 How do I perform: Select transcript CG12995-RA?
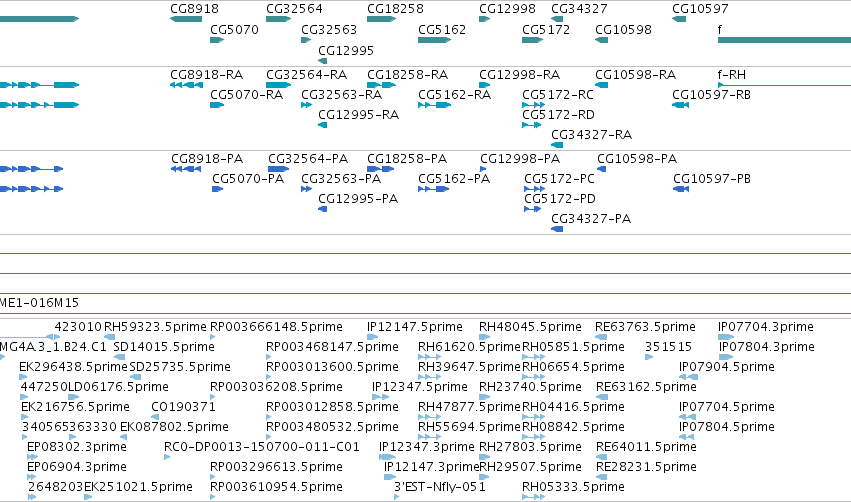(x=358, y=115)
